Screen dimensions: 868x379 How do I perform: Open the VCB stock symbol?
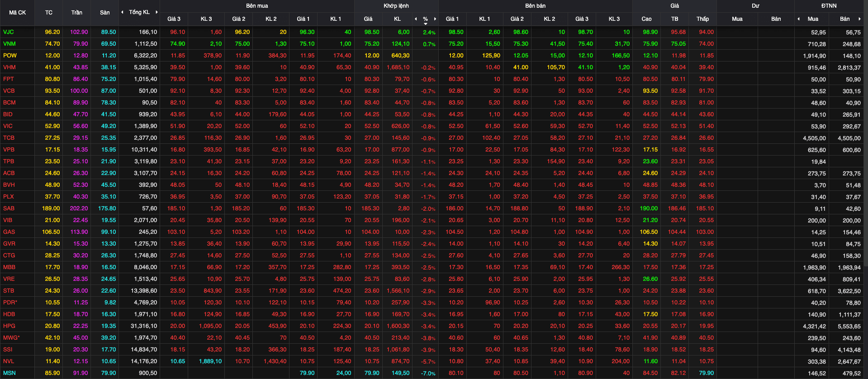coord(9,91)
